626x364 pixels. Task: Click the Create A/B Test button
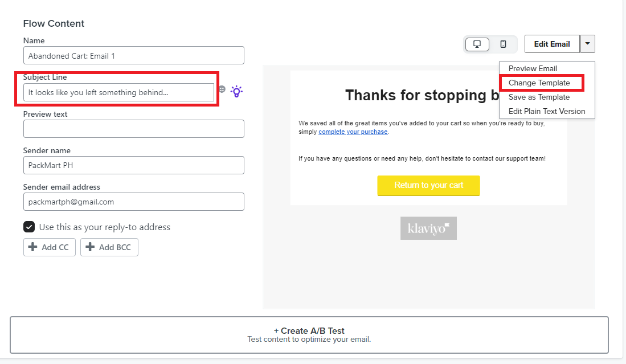coord(309,335)
